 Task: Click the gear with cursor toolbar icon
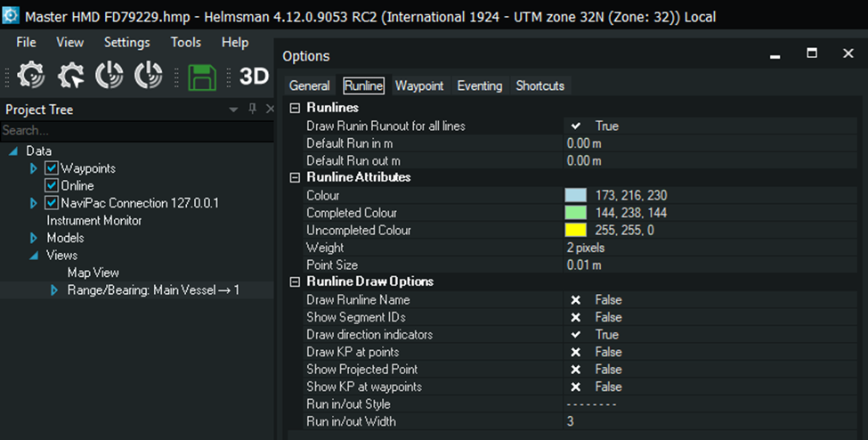71,76
